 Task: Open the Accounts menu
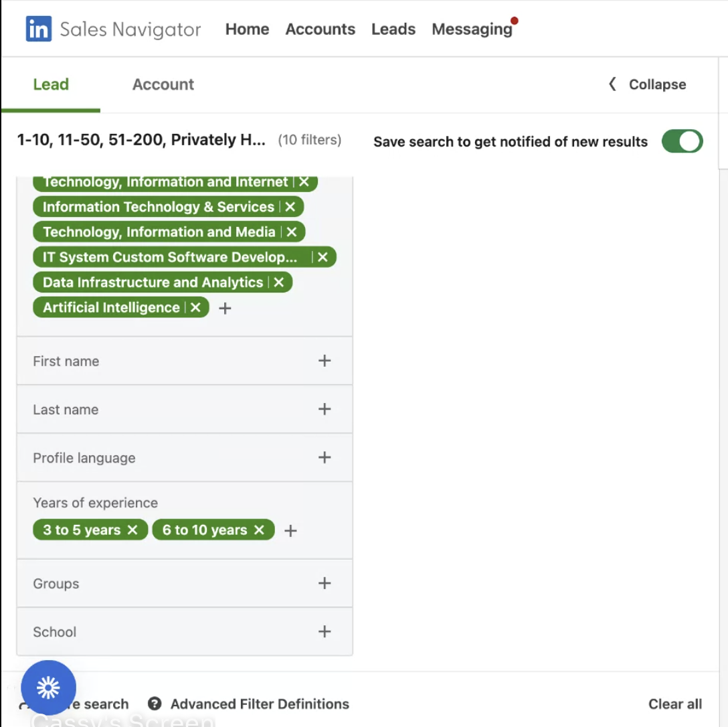[x=320, y=29]
